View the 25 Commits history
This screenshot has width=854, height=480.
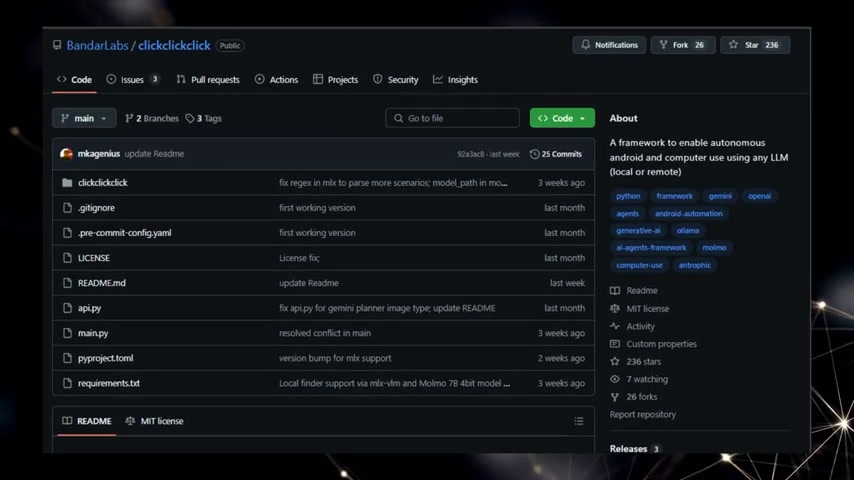556,154
